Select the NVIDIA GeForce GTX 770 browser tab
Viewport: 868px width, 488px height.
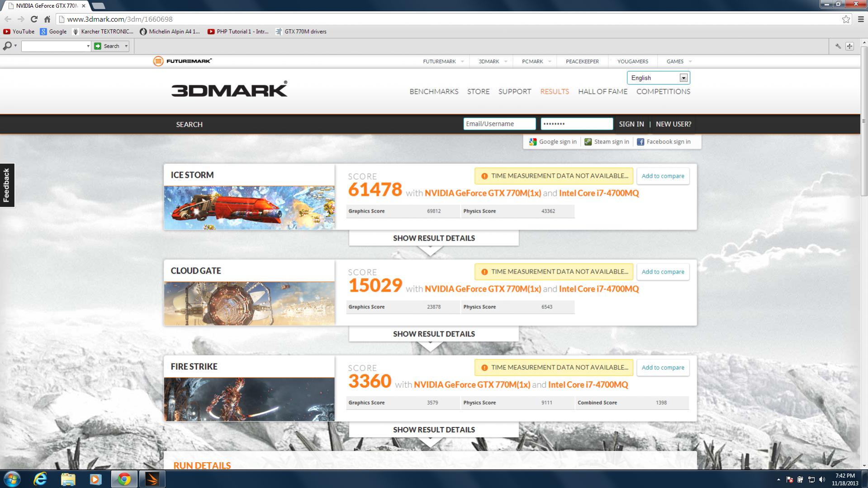click(x=47, y=6)
